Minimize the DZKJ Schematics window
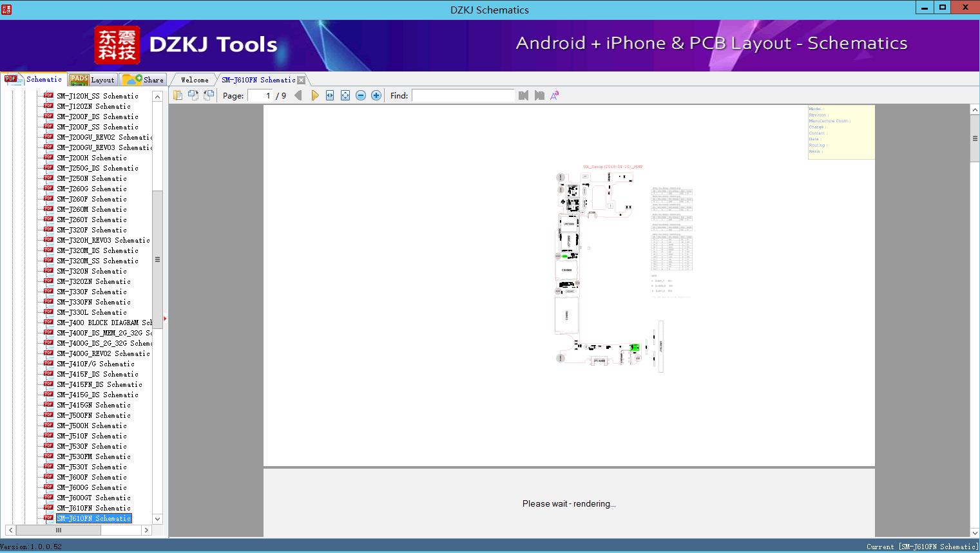980x553 pixels. click(x=925, y=8)
